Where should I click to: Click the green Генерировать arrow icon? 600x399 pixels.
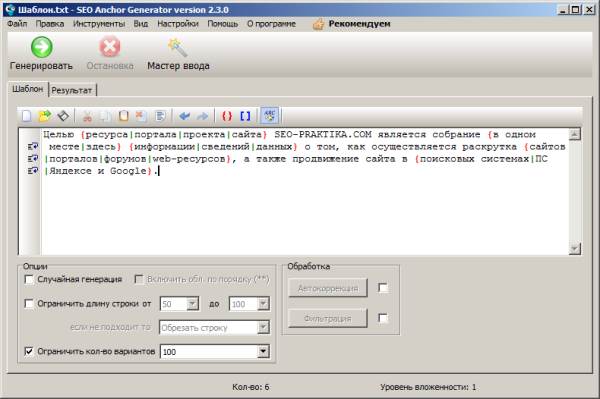click(x=42, y=47)
